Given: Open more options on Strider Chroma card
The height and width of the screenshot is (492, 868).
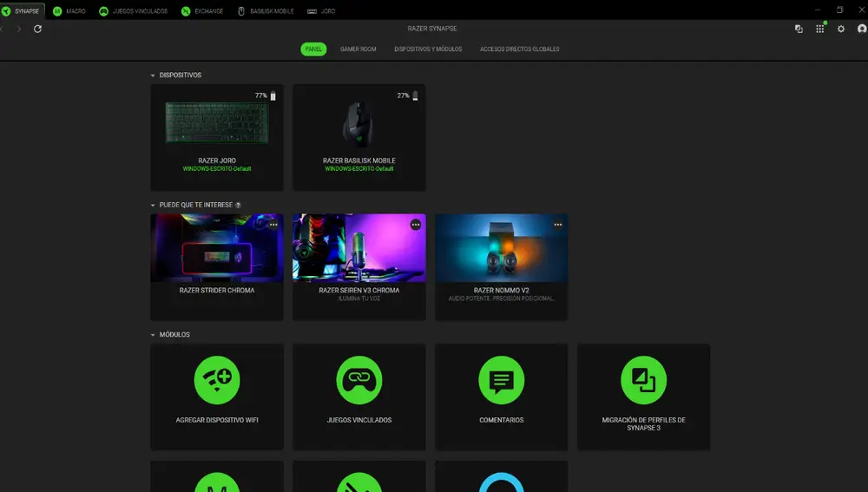Looking at the screenshot, I should coord(273,225).
